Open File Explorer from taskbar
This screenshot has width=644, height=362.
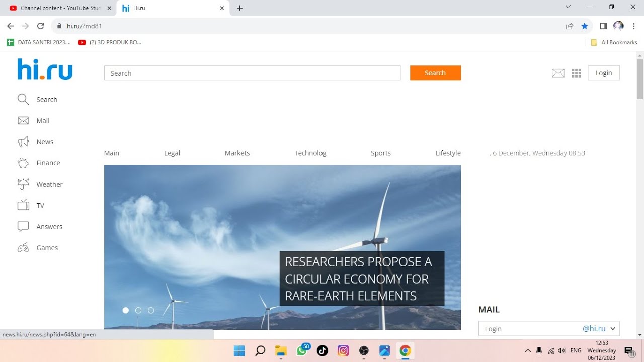point(281,351)
